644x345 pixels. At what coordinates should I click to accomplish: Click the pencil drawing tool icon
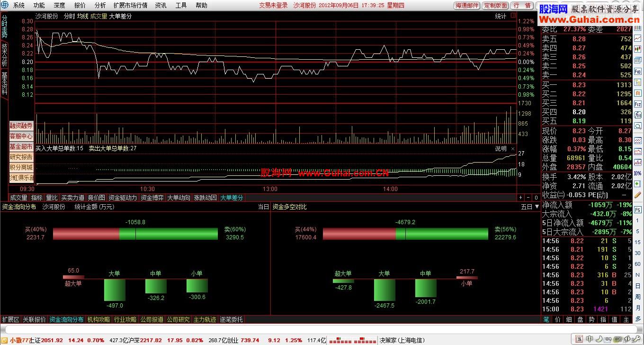pos(637,195)
